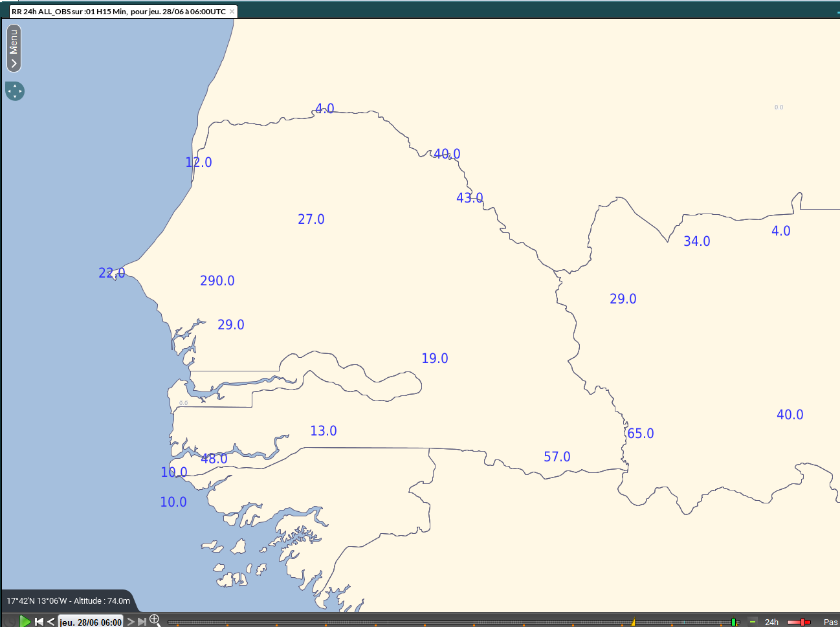Click the date field jeu. 28/06 06:00

[91, 622]
